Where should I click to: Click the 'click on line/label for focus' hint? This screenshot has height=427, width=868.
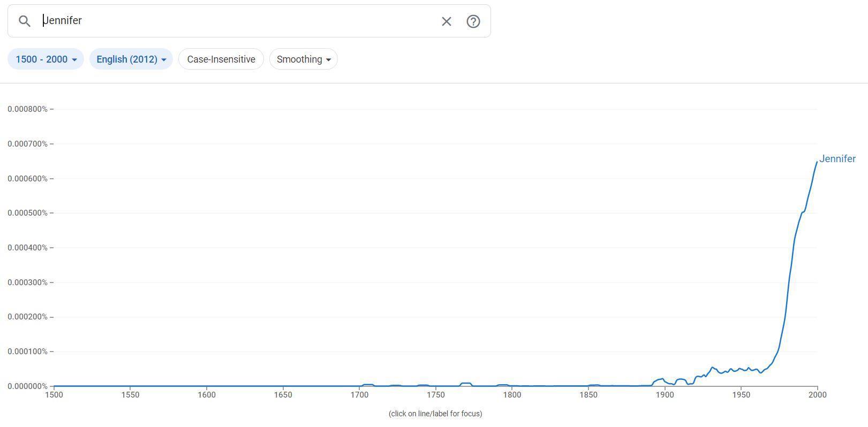pos(435,414)
